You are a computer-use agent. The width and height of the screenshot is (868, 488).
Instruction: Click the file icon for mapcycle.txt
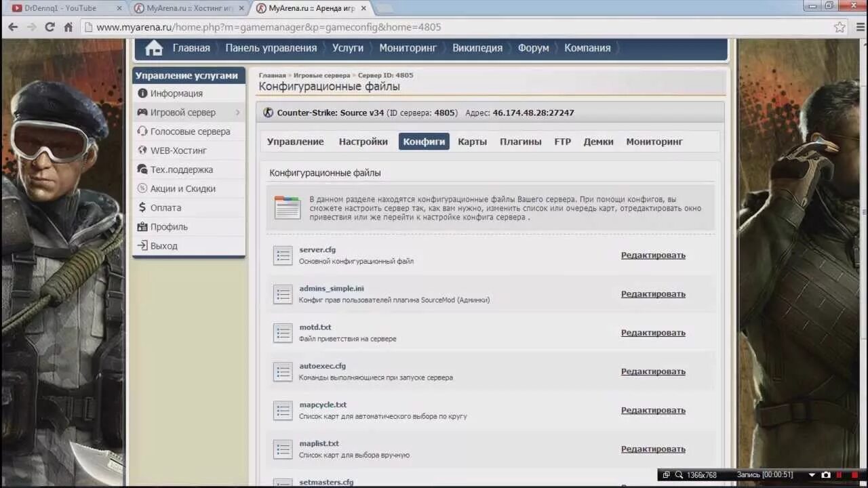pos(283,410)
